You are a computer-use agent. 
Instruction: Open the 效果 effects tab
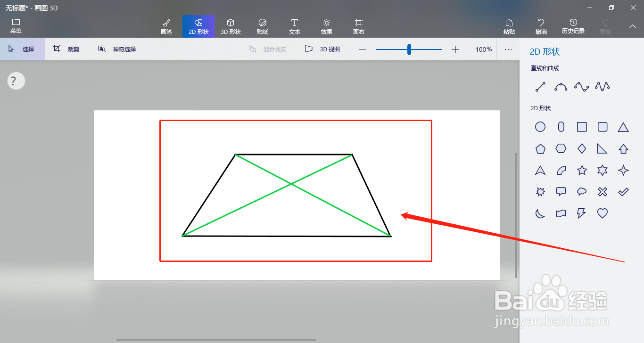[327, 26]
